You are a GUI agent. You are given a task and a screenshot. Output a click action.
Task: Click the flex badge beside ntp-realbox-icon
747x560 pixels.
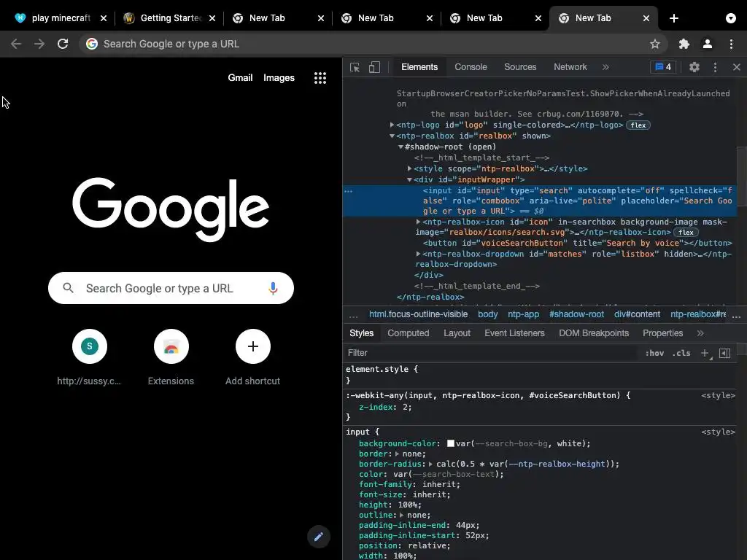point(686,233)
